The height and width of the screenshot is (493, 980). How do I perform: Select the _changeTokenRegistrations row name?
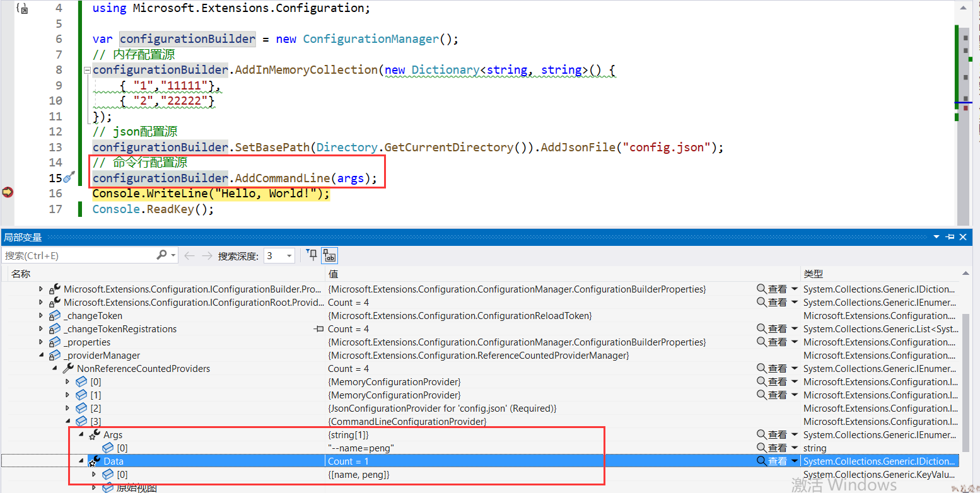tap(120, 329)
